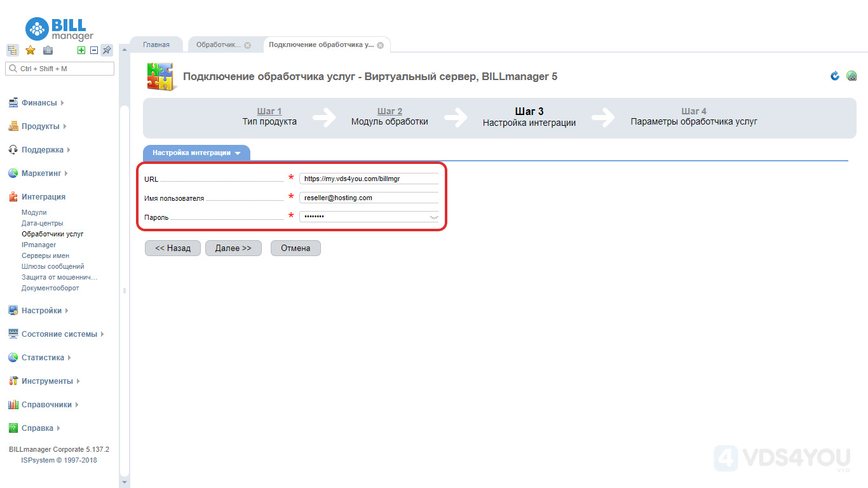The height and width of the screenshot is (488, 868).
Task: Click the Маркетинг pie chart icon
Action: tap(13, 173)
